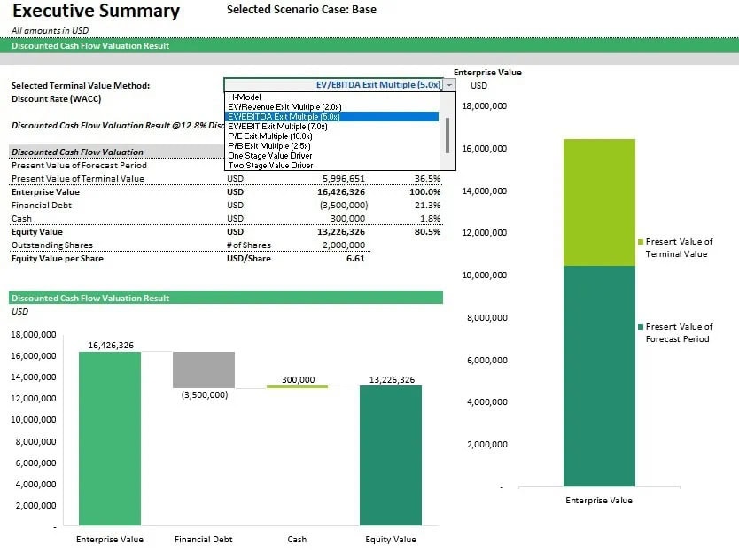This screenshot has height=560, width=739.
Task: Click the dark green forecast period bar segment
Action: [x=599, y=377]
